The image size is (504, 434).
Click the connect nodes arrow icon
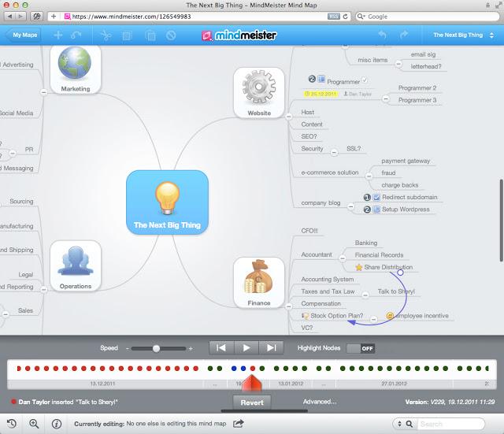pyautogui.click(x=76, y=35)
